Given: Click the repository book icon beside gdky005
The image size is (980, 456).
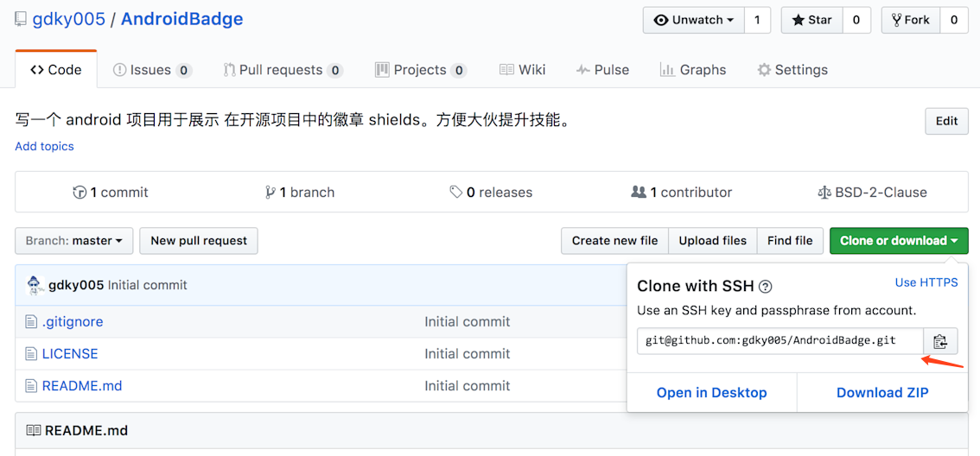Looking at the screenshot, I should click(21, 19).
